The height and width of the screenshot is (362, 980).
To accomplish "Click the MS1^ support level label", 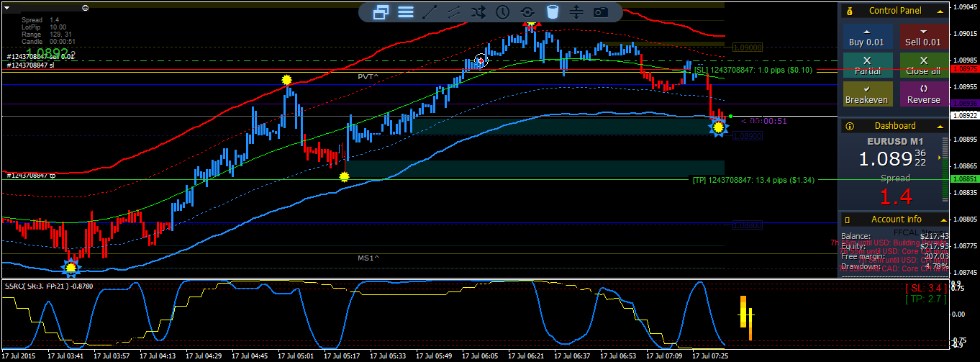I will click(x=368, y=258).
